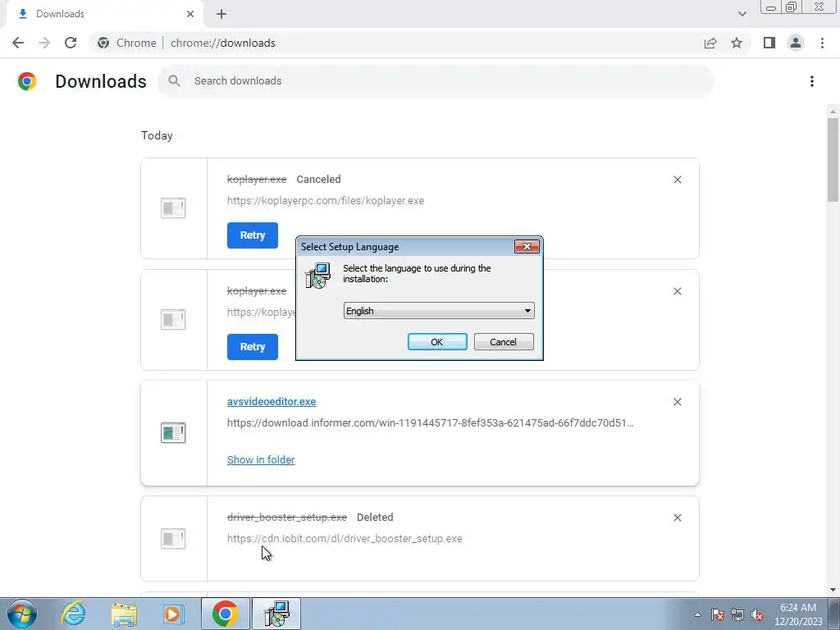
Task: Open Chrome customize and control menu
Action: point(822,43)
